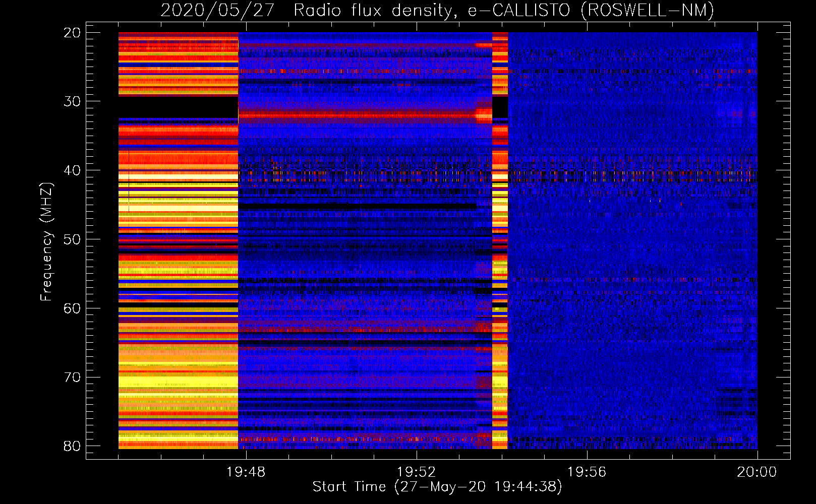
Task: Click the plot title with e-CALLISTO (ROSWELL-NM)
Action: [437, 10]
